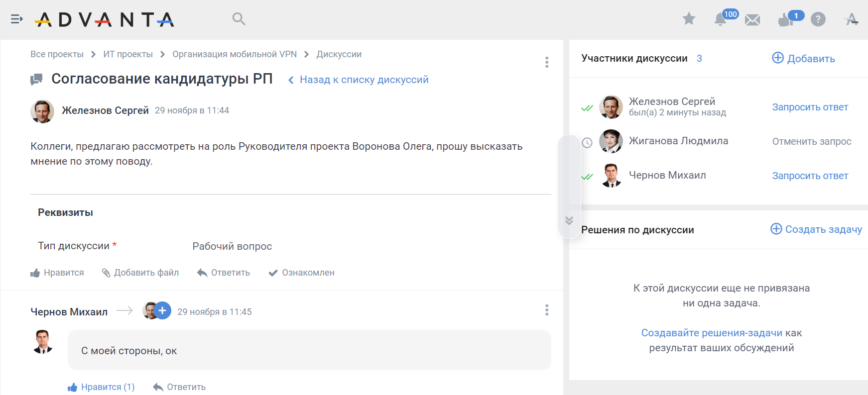The height and width of the screenshot is (395, 868).
Task: Collapse panel with the double chevron arrow
Action: coord(569,220)
